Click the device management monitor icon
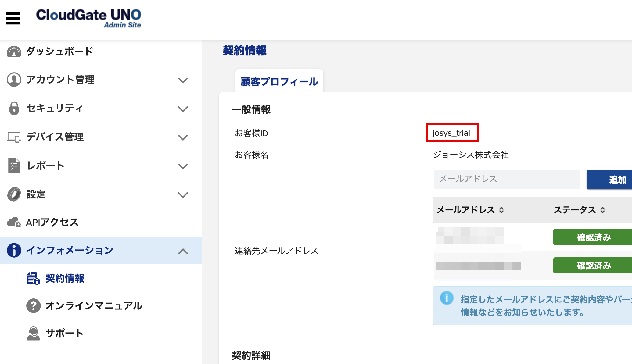 (x=14, y=137)
